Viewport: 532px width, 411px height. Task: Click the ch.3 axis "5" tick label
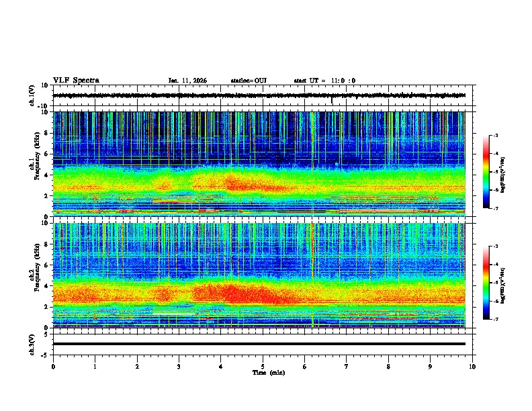[x=47, y=334]
